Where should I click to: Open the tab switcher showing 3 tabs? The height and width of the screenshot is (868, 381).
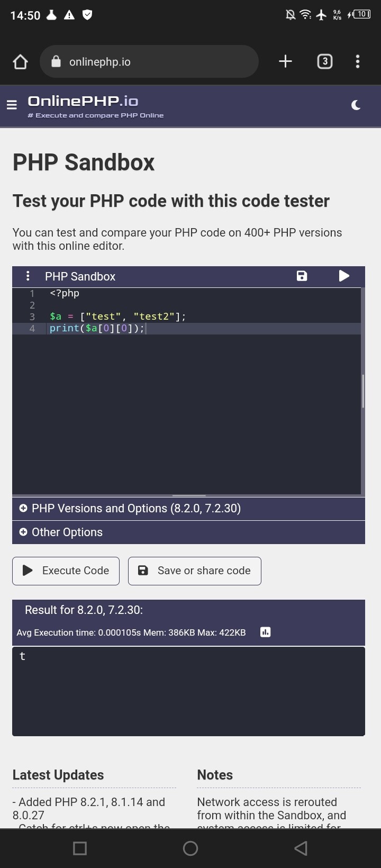pos(324,62)
